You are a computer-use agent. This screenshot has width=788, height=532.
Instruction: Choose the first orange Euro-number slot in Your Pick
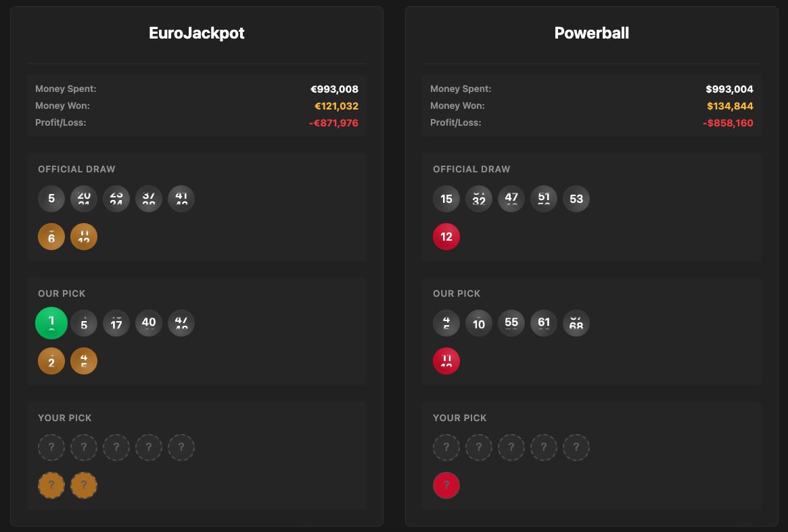tap(51, 485)
